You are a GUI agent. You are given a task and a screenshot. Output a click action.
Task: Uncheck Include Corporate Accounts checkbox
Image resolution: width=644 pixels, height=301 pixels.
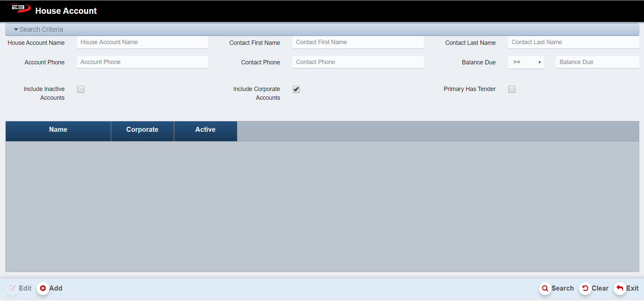(x=296, y=89)
